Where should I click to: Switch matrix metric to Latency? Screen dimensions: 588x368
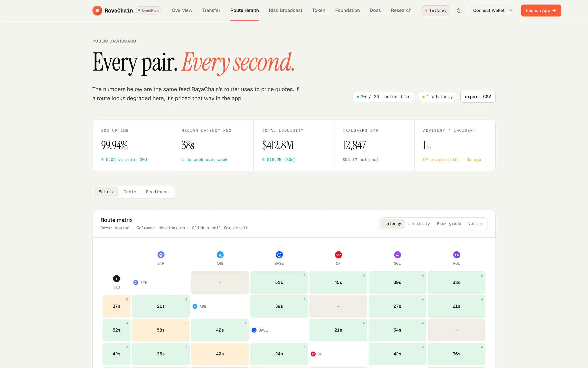392,224
